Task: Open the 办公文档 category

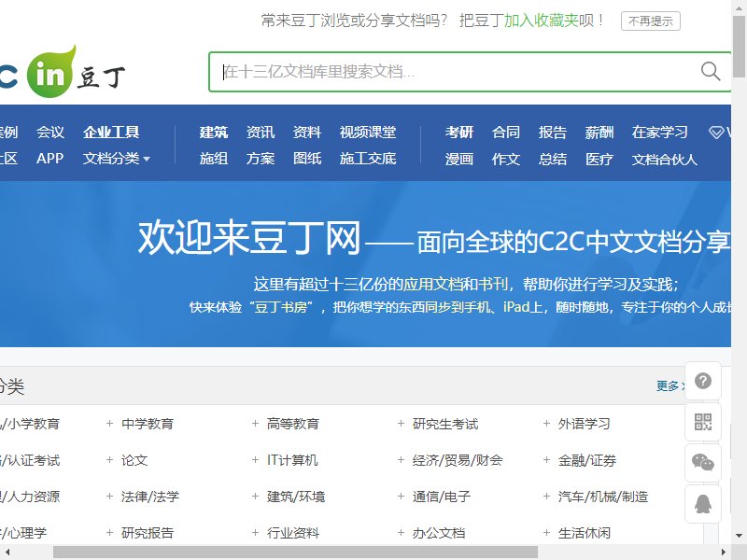Action: (x=439, y=533)
